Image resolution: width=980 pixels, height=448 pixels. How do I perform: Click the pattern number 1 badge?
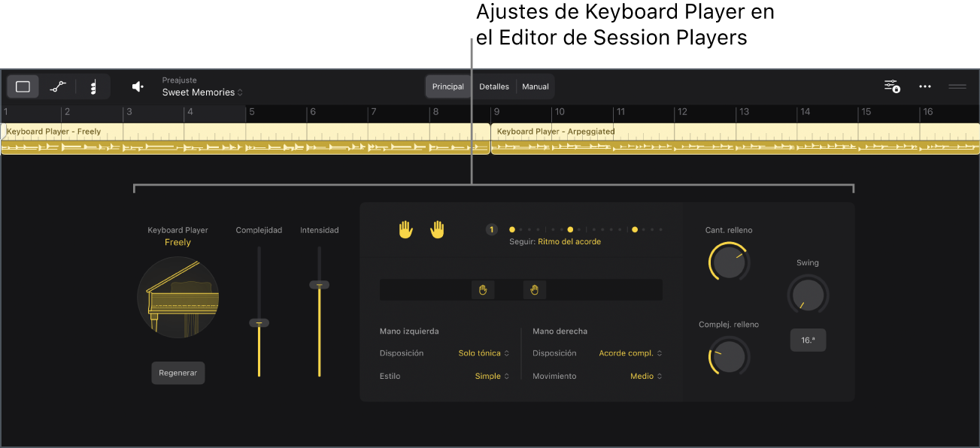pos(492,230)
